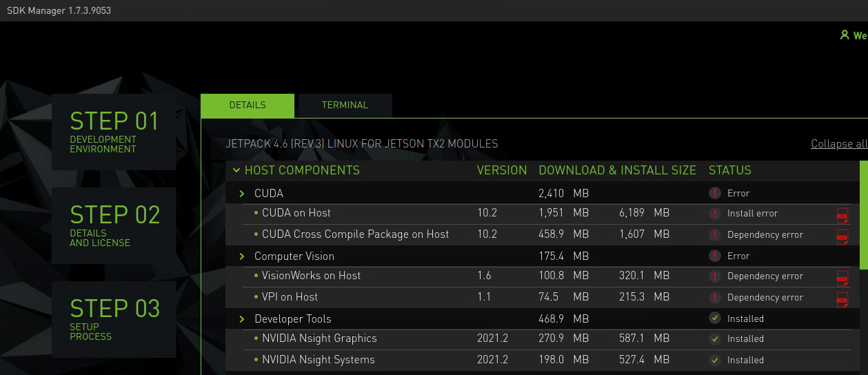Toggle the CUDA group chevron

242,194
